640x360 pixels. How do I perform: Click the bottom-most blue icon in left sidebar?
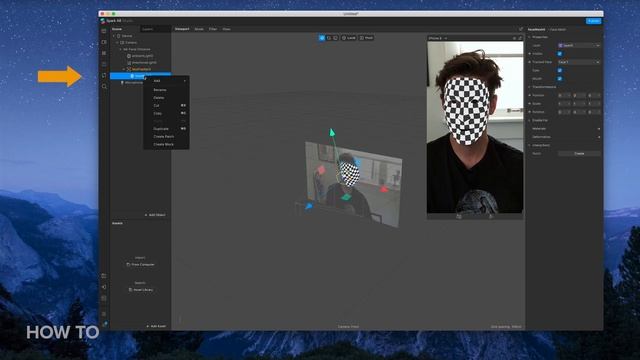tap(104, 324)
